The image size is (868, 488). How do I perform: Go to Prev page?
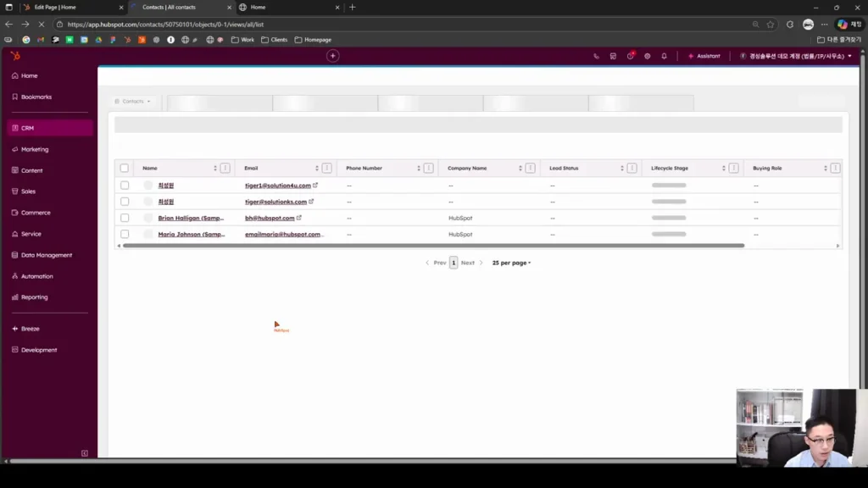click(x=436, y=263)
